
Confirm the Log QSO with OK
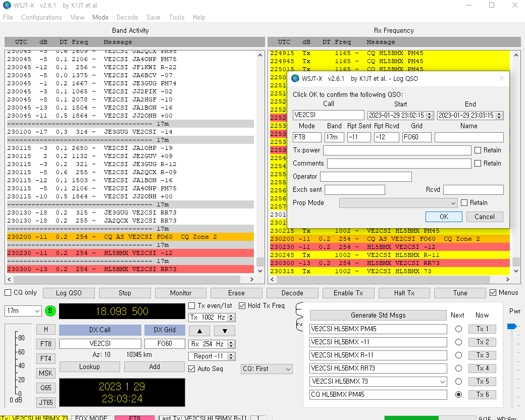[444, 217]
